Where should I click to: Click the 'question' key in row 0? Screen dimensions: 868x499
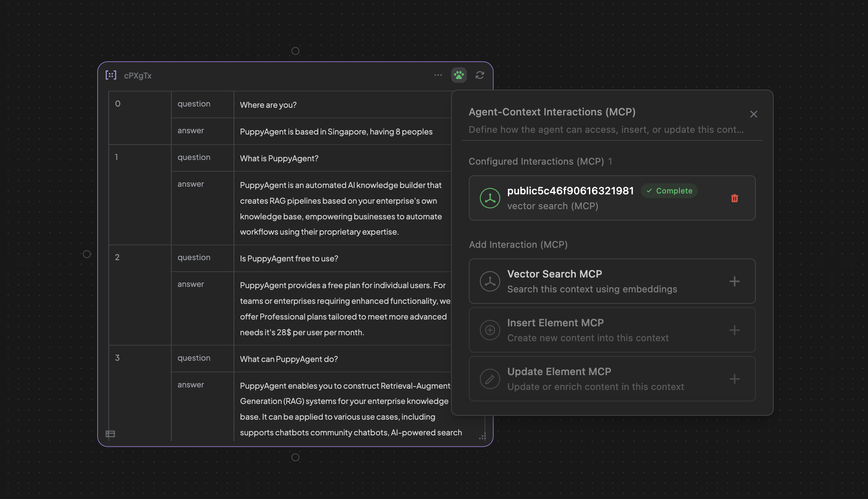click(194, 104)
